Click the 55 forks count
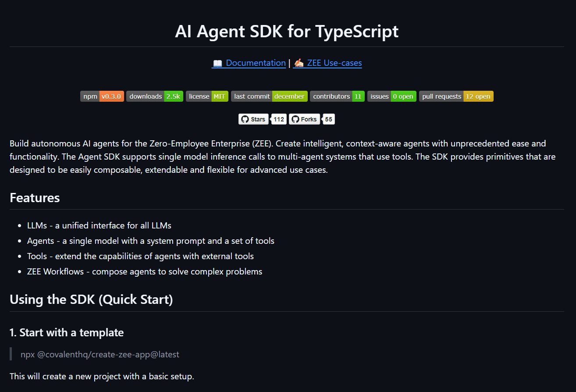This screenshot has height=392, width=576. [328, 119]
